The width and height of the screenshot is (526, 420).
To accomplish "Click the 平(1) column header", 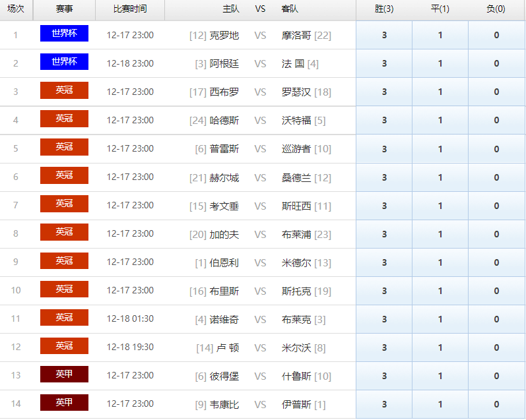I will [440, 9].
